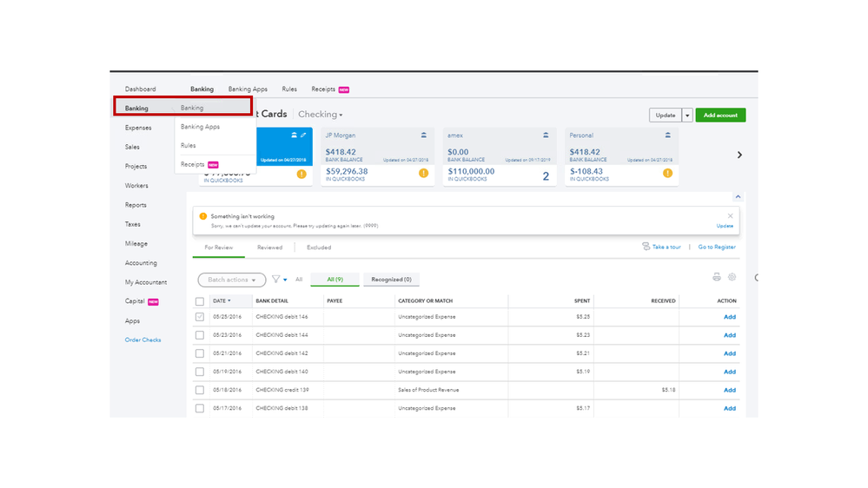
Task: Sort by the DATE column header
Action: [222, 301]
